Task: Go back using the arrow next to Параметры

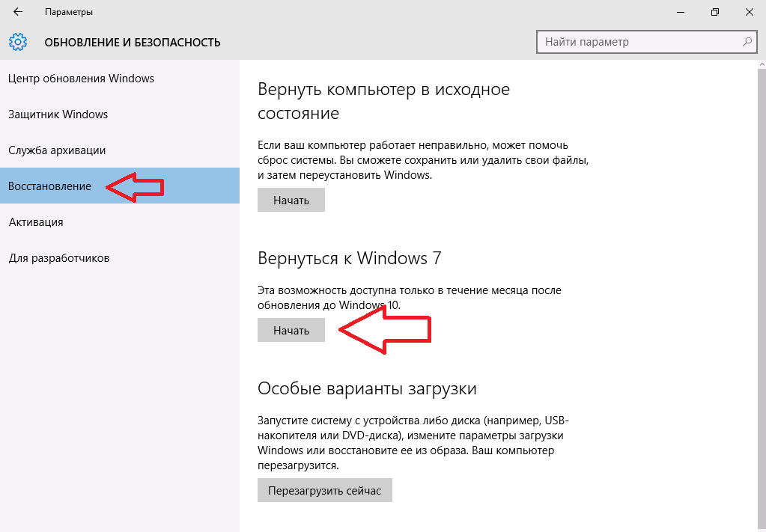Action: (x=18, y=12)
